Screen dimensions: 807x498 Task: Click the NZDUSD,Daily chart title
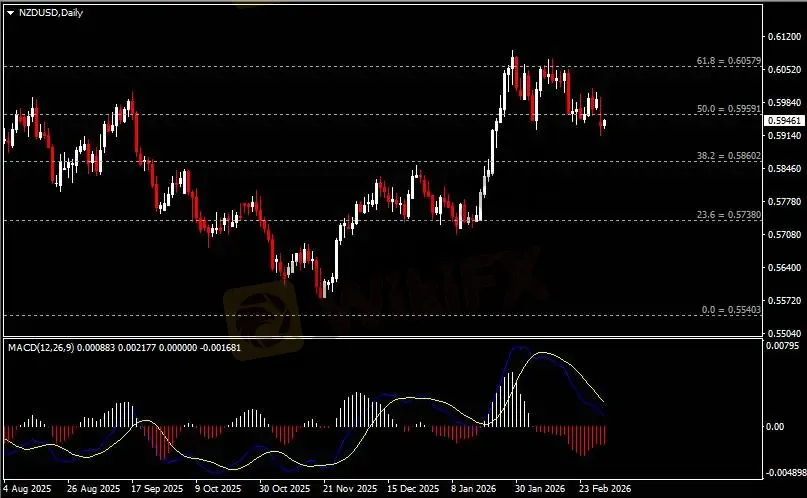point(50,13)
